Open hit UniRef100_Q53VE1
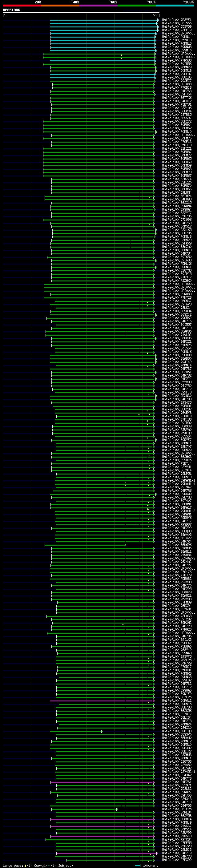197x868 pixels. [176, 20]
